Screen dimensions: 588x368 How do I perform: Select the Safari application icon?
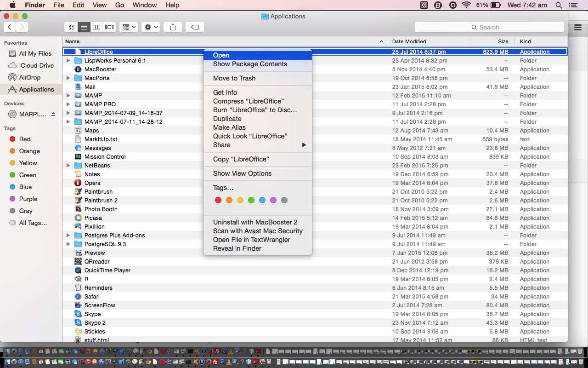tap(78, 296)
